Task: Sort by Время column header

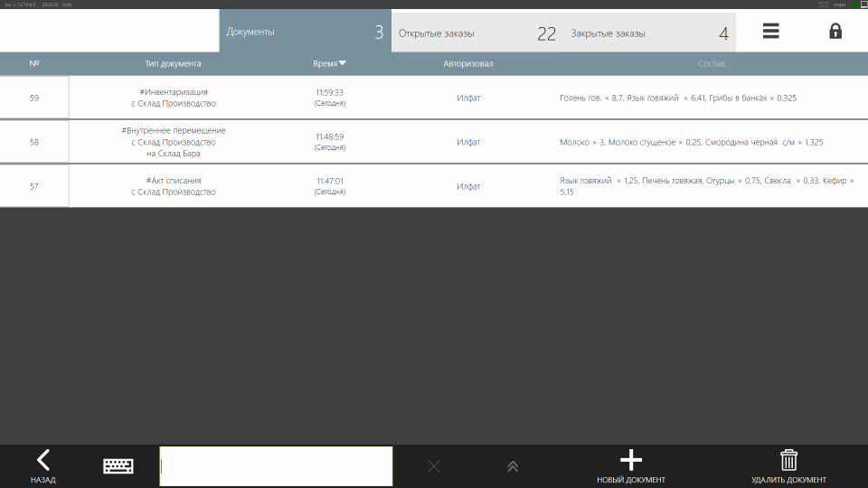Action: pos(329,63)
